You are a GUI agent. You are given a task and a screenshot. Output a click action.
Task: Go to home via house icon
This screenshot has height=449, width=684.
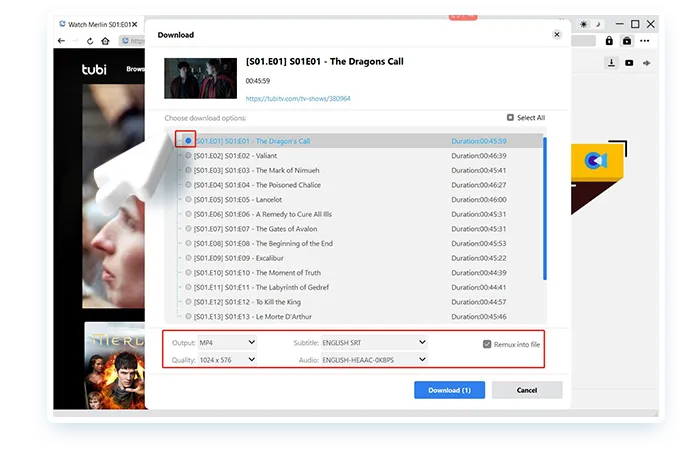(x=105, y=41)
